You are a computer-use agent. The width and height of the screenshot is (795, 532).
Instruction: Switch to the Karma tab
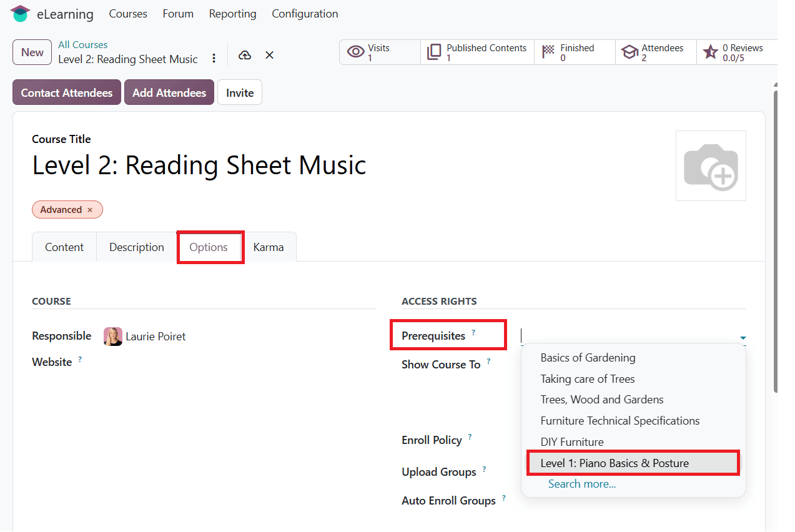269,247
